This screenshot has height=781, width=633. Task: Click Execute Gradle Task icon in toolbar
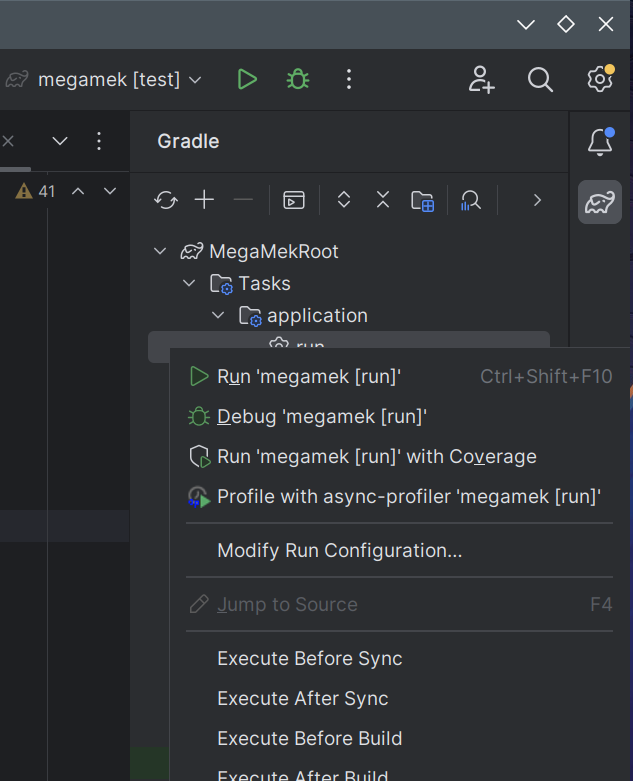pyautogui.click(x=293, y=200)
